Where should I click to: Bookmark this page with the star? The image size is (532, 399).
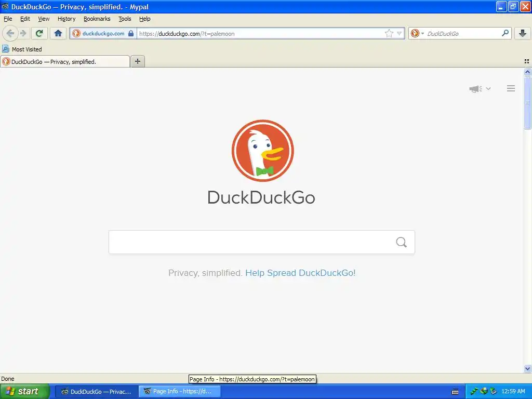click(x=389, y=33)
